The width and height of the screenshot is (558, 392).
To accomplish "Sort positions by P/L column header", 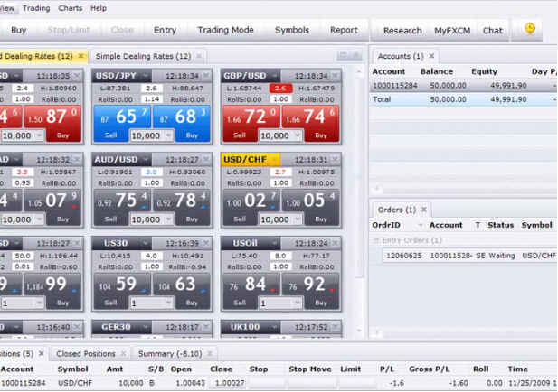I will (387, 369).
